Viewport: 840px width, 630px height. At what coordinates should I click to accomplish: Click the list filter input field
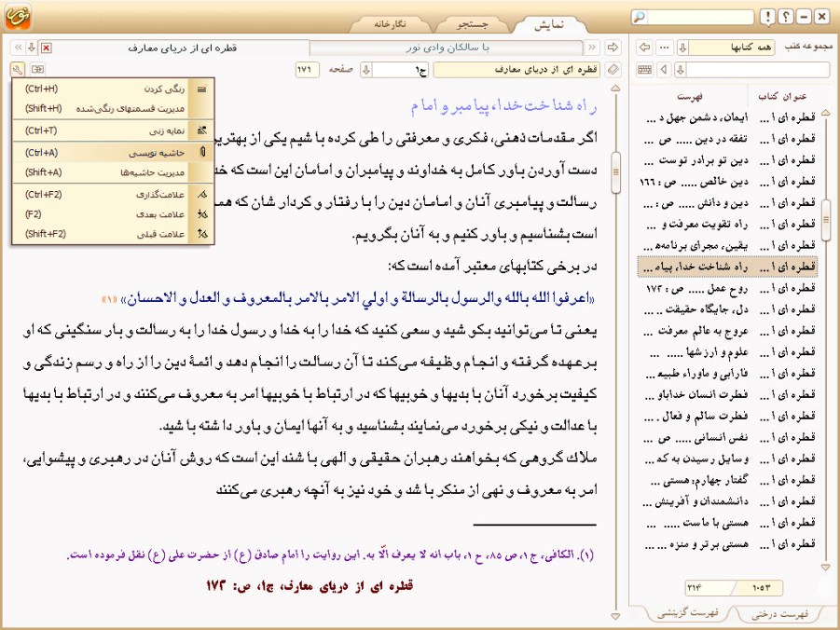click(x=758, y=70)
